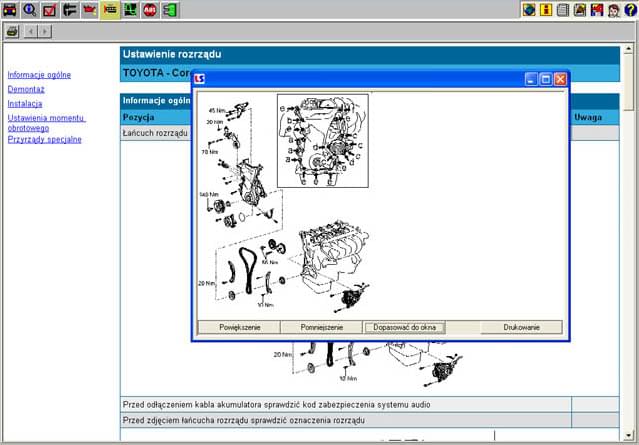Open help with the question mark icon
The width and height of the screenshot is (639, 445).
630,10
